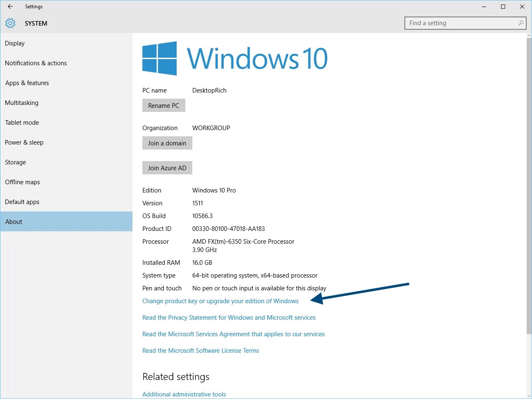Screen dimensions: 532x399
Task: Click the PC name value DesktopRich
Action: tap(209, 90)
